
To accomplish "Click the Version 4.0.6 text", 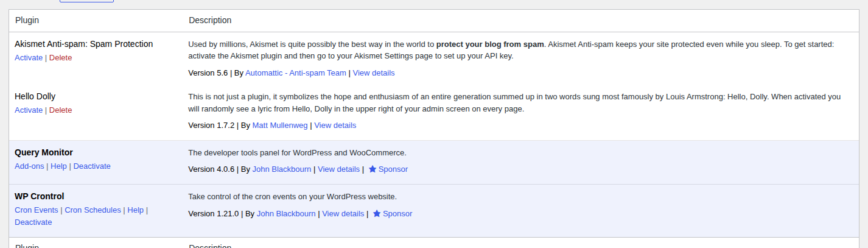I will pyautogui.click(x=212, y=169).
